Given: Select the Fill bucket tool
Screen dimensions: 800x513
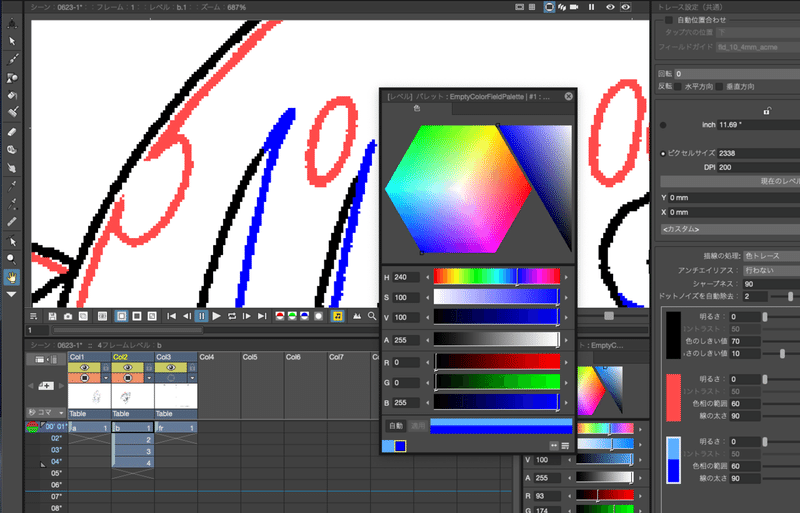Looking at the screenshot, I should click(x=12, y=95).
